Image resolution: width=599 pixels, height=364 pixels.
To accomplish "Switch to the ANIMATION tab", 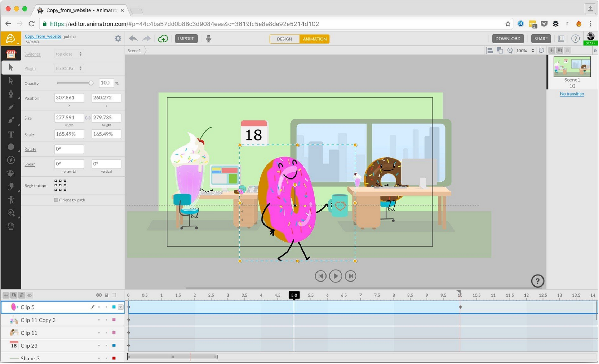I will (314, 39).
